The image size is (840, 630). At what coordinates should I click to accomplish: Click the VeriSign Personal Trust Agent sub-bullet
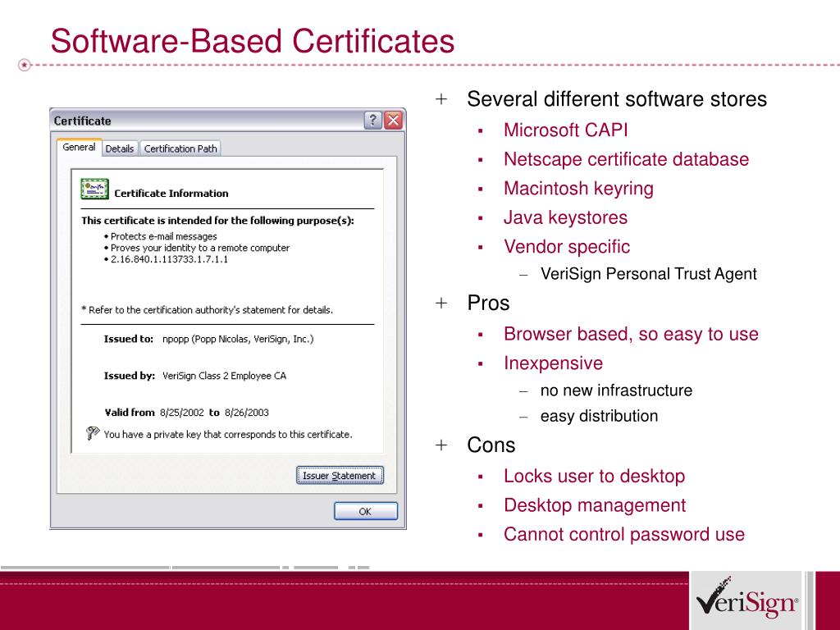click(x=648, y=274)
